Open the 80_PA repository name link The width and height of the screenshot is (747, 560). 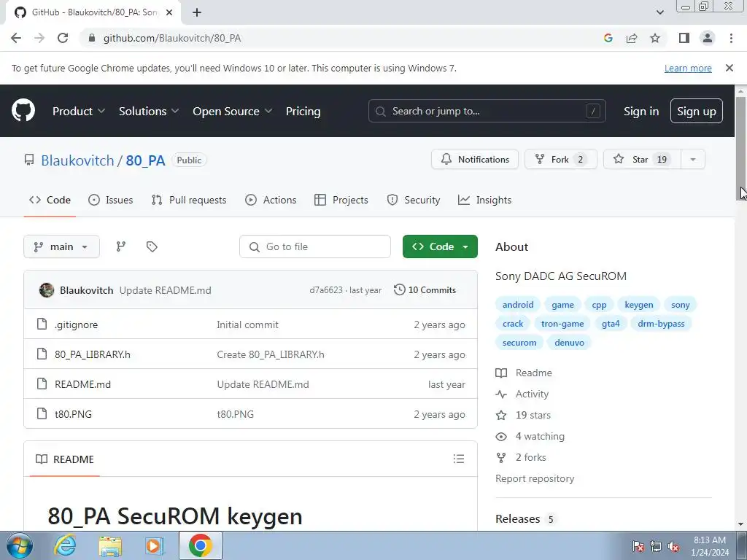pos(145,160)
